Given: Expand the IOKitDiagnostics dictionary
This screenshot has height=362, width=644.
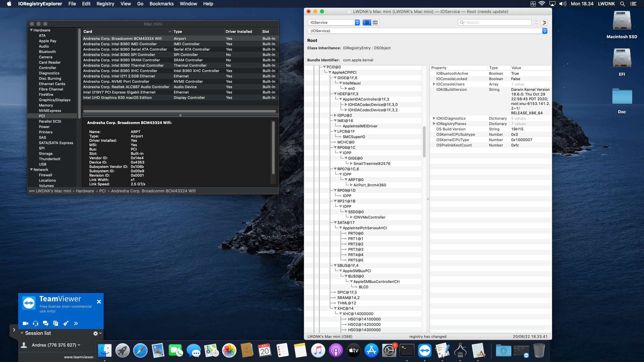Looking at the screenshot, I should 434,118.
